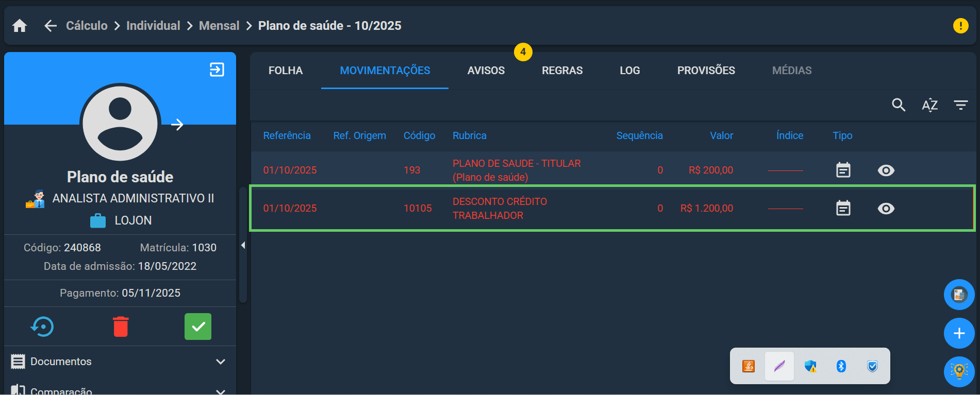Click the exit icon on profile card
The image size is (980, 395).
(217, 70)
